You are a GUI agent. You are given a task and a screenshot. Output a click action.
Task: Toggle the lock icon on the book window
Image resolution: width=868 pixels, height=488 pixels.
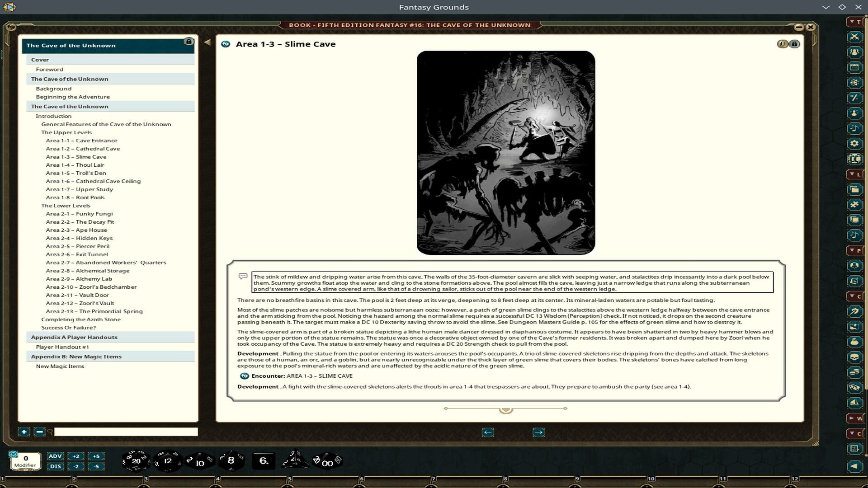pos(794,44)
